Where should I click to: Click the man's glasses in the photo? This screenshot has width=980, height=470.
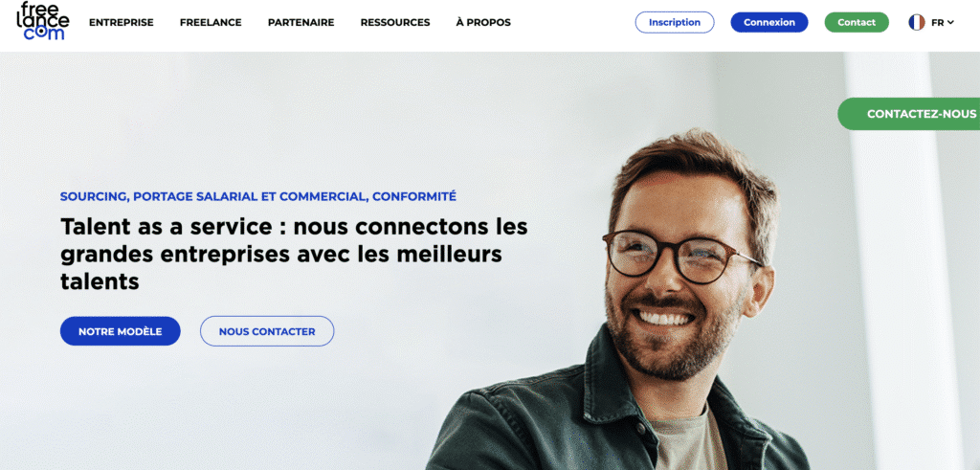tap(681, 257)
